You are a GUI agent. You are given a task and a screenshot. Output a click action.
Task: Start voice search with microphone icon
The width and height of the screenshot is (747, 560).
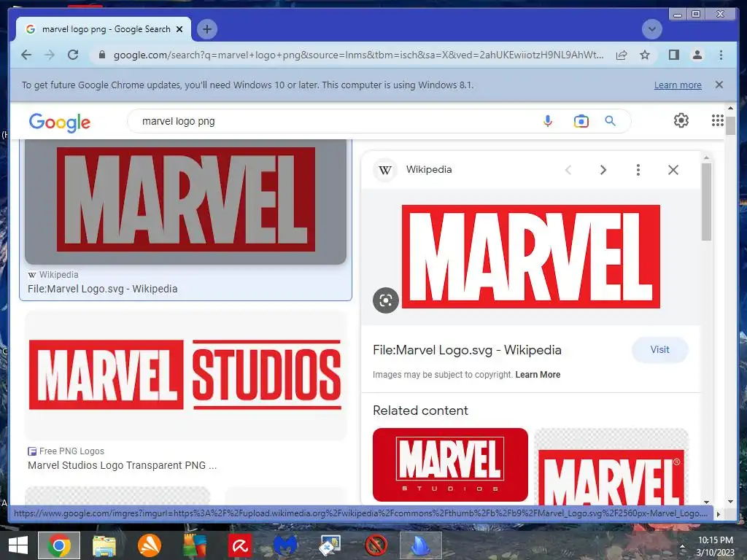pyautogui.click(x=548, y=121)
